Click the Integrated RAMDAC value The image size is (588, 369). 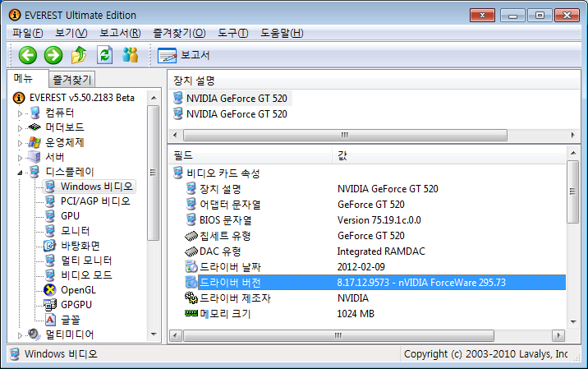tap(381, 251)
